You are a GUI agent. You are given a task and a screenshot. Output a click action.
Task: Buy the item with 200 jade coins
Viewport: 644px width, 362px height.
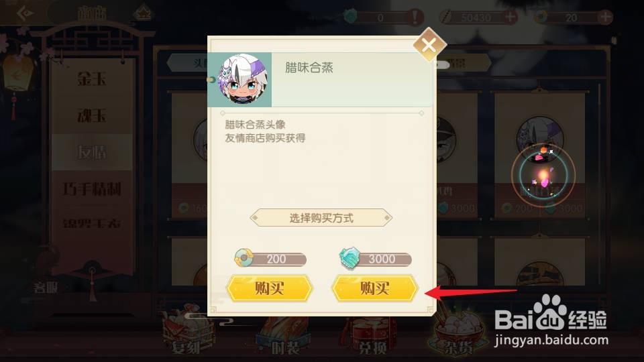270,288
